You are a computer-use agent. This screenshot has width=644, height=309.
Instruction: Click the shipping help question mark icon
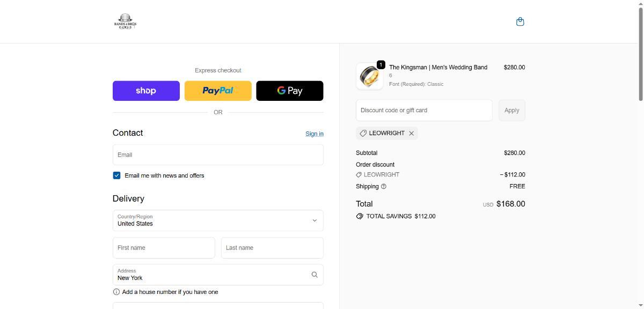pyautogui.click(x=383, y=186)
